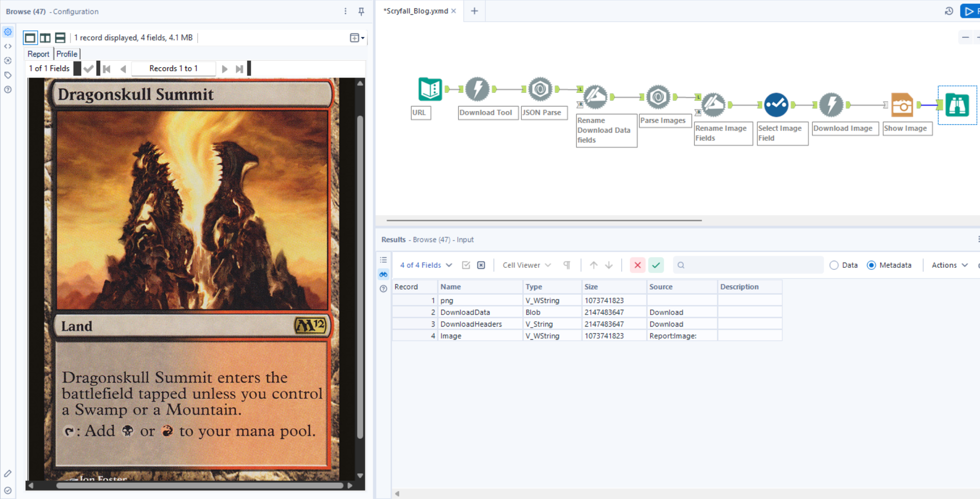Select the Browse binoculars tool node
The image size is (980, 499).
tap(957, 105)
